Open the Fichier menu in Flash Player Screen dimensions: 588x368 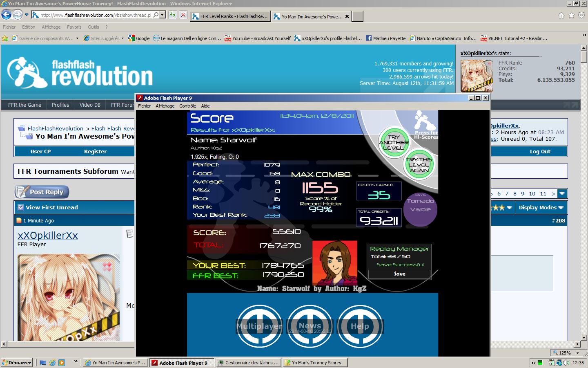[144, 106]
